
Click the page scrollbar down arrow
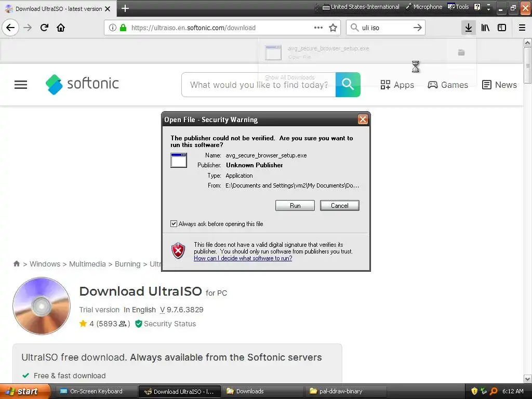[528, 379]
